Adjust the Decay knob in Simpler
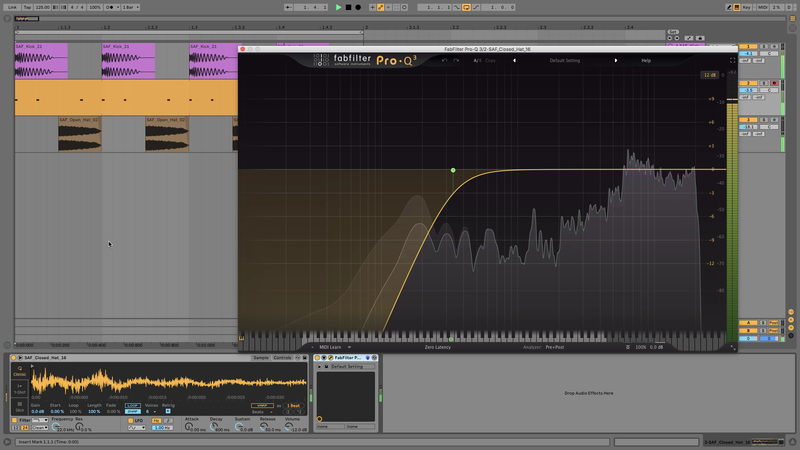This screenshot has height=450, width=800. [214, 426]
